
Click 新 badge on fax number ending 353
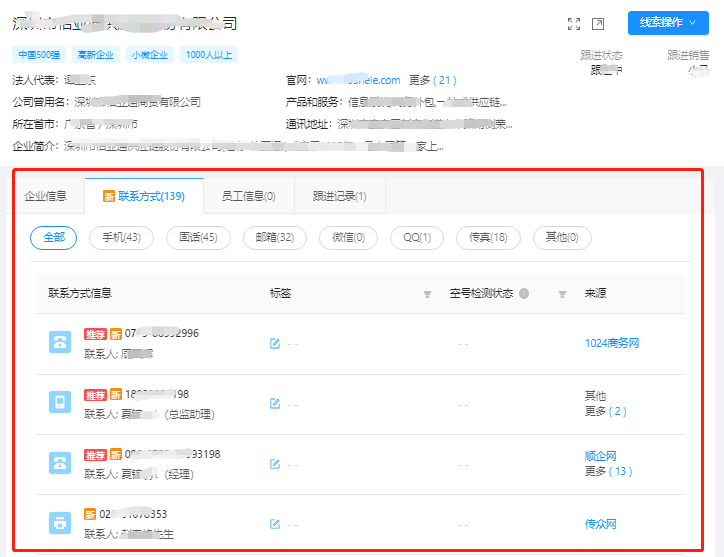coord(90,515)
